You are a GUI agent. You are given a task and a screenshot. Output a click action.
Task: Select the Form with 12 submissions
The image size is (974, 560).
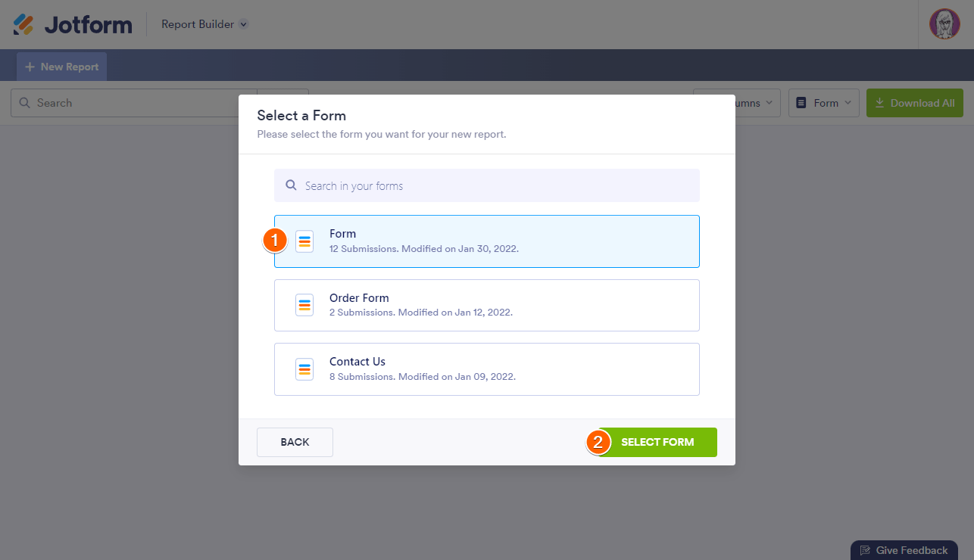click(x=486, y=241)
